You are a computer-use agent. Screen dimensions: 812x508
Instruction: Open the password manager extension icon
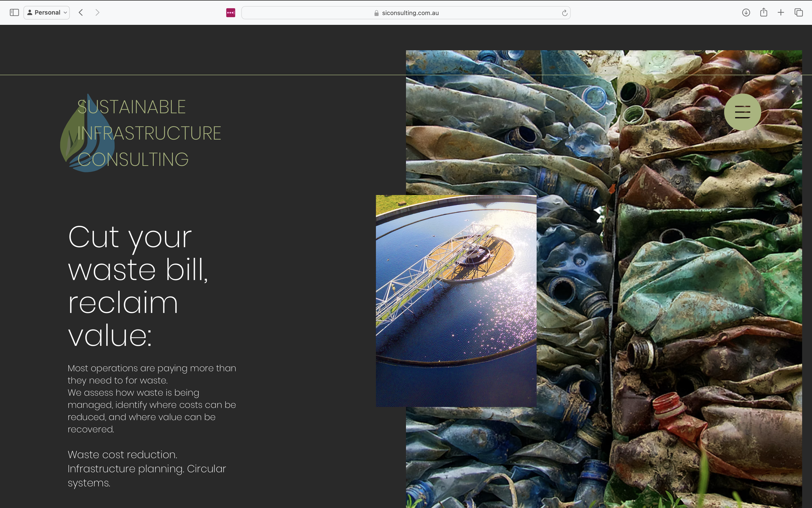coord(231,13)
